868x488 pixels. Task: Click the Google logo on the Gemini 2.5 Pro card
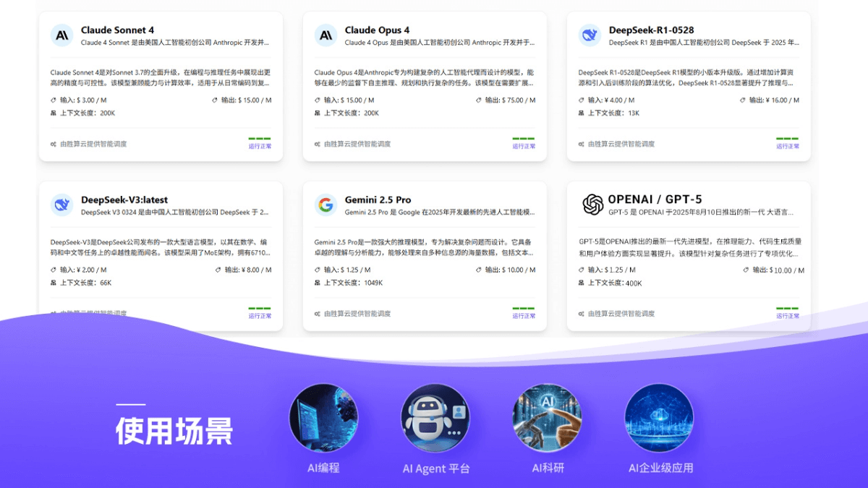(x=325, y=205)
